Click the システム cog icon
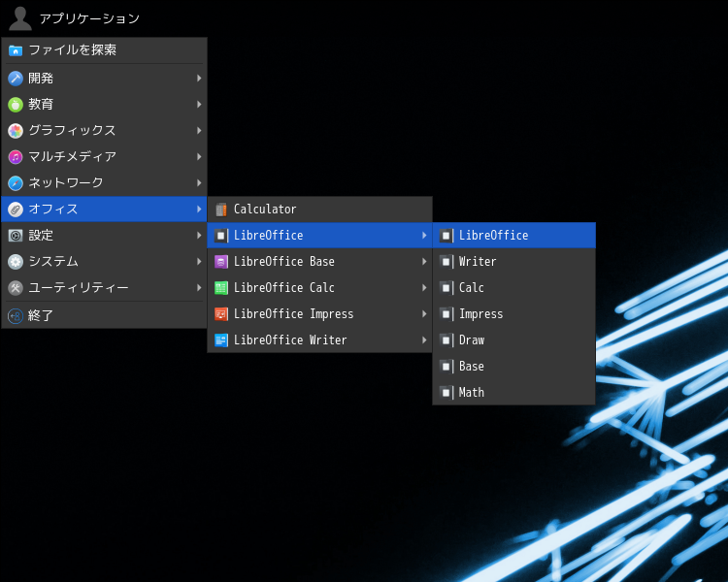 pos(16,262)
